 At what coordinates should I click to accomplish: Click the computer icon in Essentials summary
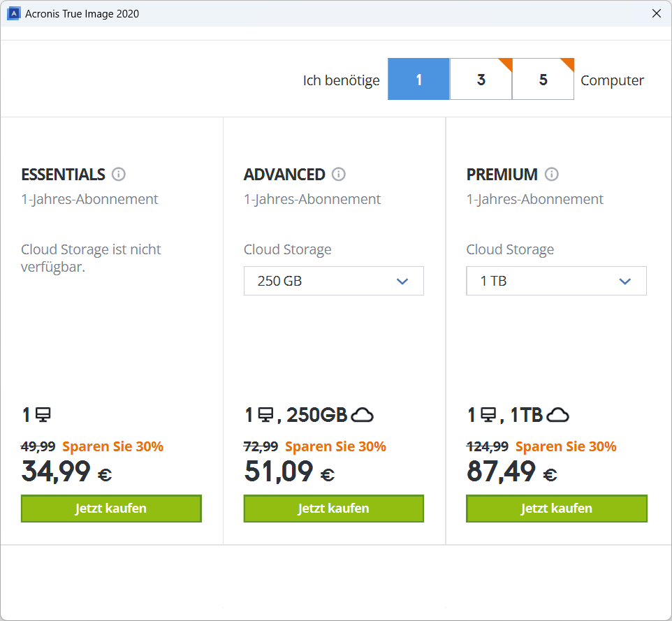43,416
